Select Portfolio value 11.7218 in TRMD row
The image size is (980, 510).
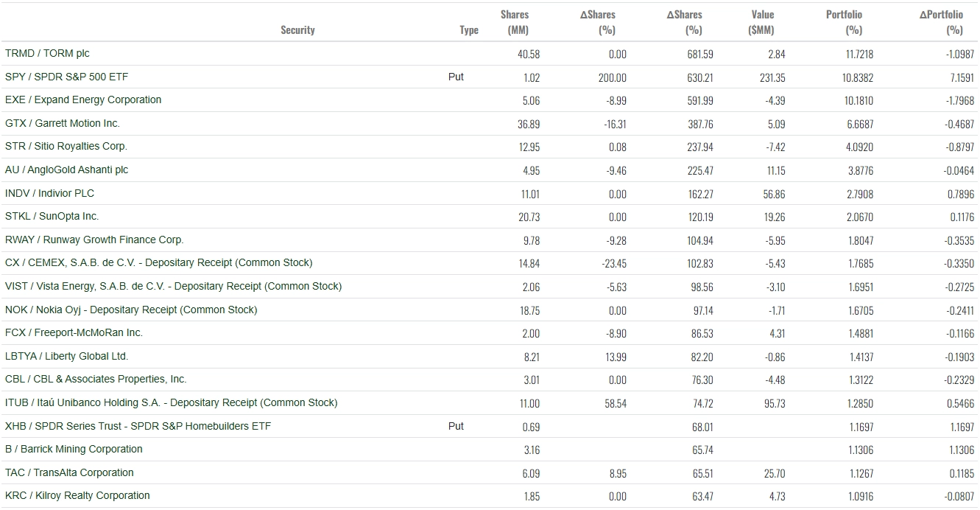pyautogui.click(x=859, y=55)
